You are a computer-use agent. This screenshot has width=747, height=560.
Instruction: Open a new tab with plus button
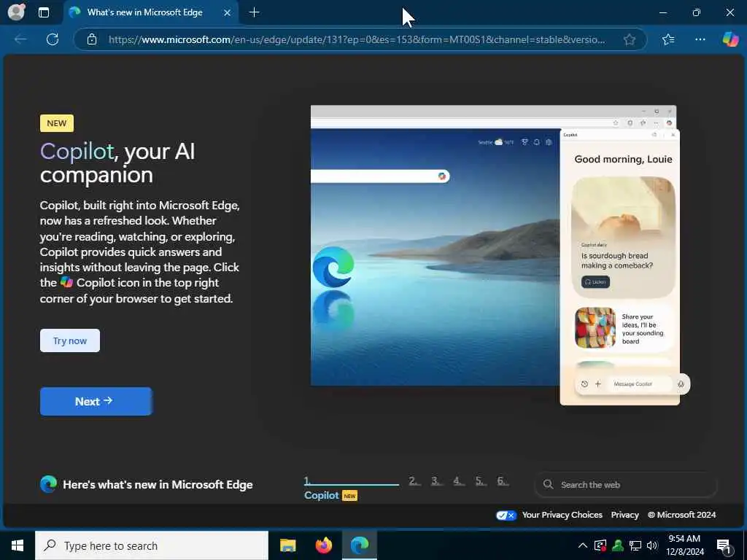pos(255,12)
